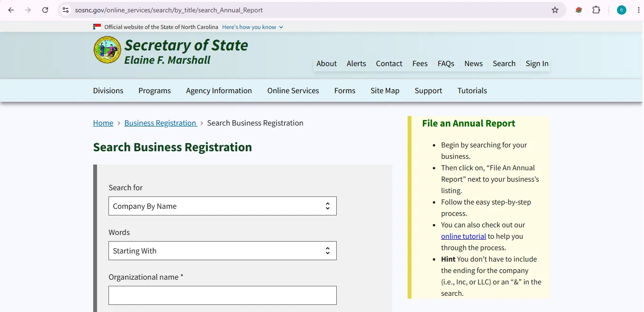This screenshot has width=644, height=312.
Task: Click Sign In
Action: [x=537, y=63]
